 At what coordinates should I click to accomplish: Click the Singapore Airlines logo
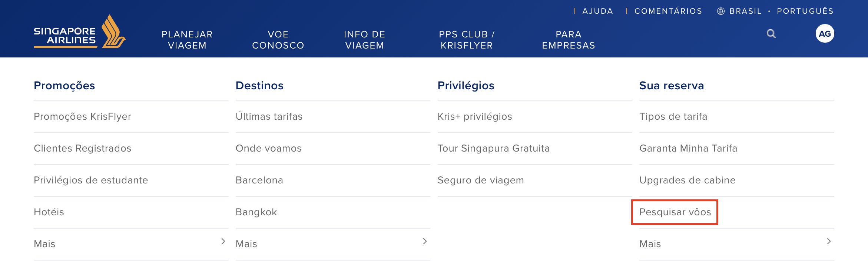[x=80, y=32]
